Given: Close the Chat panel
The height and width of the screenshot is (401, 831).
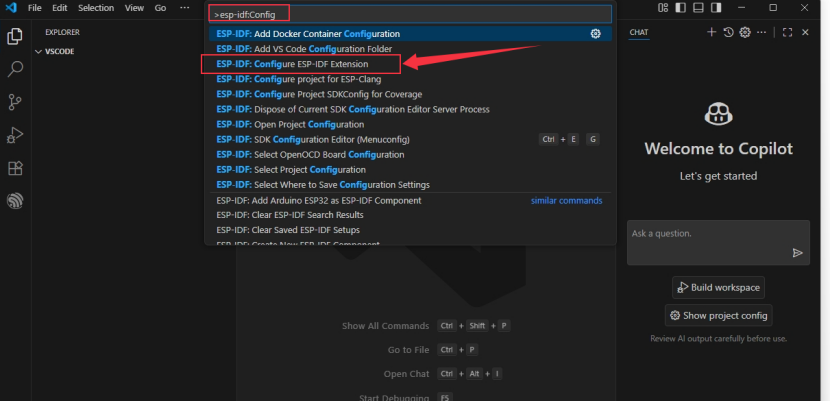Looking at the screenshot, I should click(x=805, y=32).
